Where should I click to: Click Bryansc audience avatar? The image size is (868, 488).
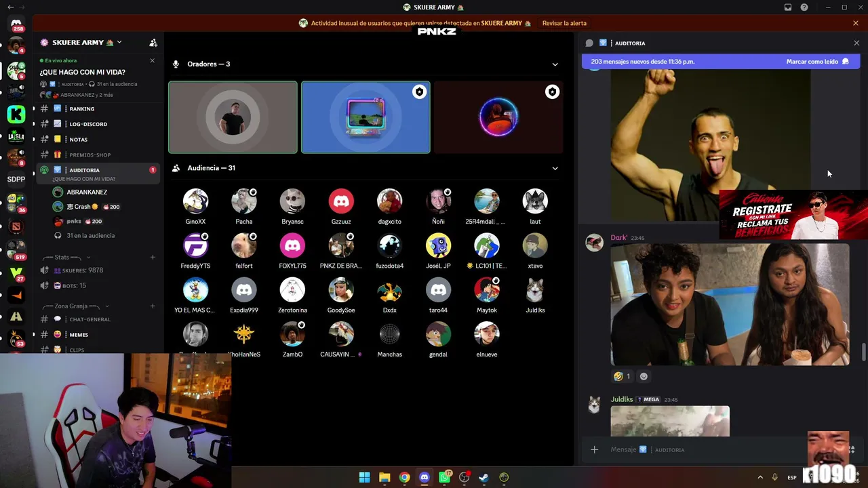(x=292, y=201)
